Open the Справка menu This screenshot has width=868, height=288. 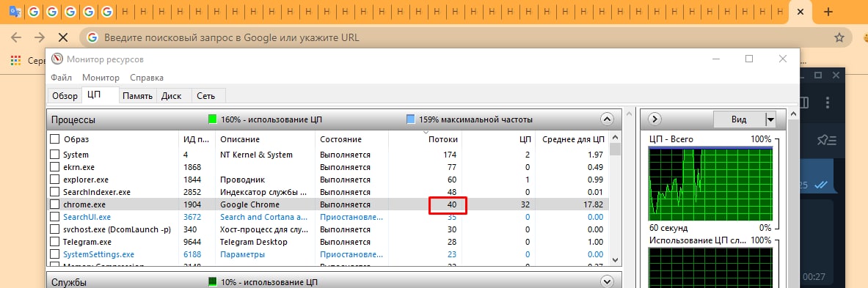147,78
